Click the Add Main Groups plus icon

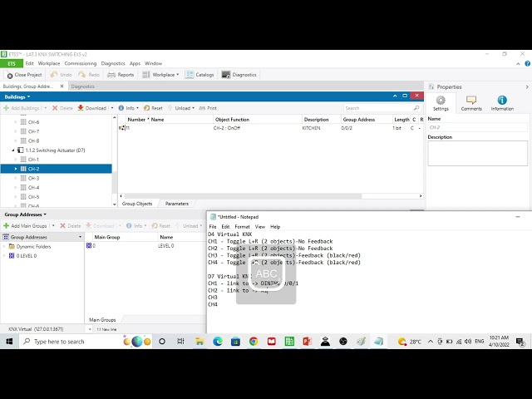point(6,225)
